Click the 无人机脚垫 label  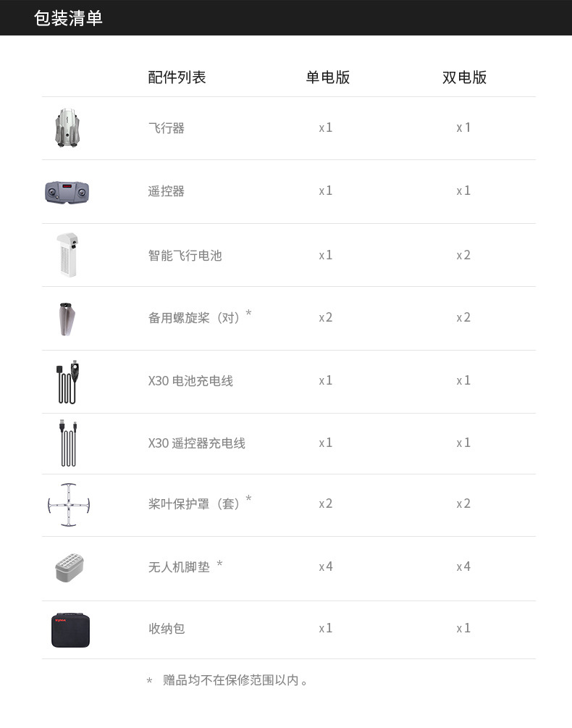180,566
